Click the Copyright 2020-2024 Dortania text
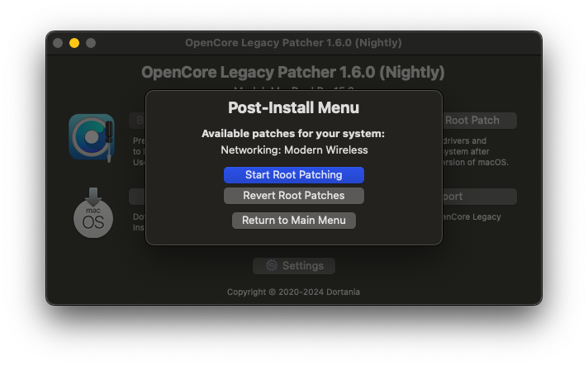This screenshot has height=366, width=588. point(294,292)
